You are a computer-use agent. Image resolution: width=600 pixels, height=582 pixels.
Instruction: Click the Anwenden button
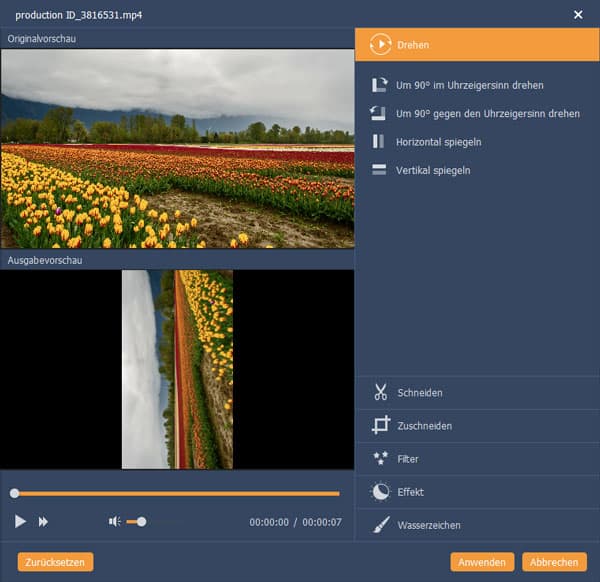pos(482,562)
